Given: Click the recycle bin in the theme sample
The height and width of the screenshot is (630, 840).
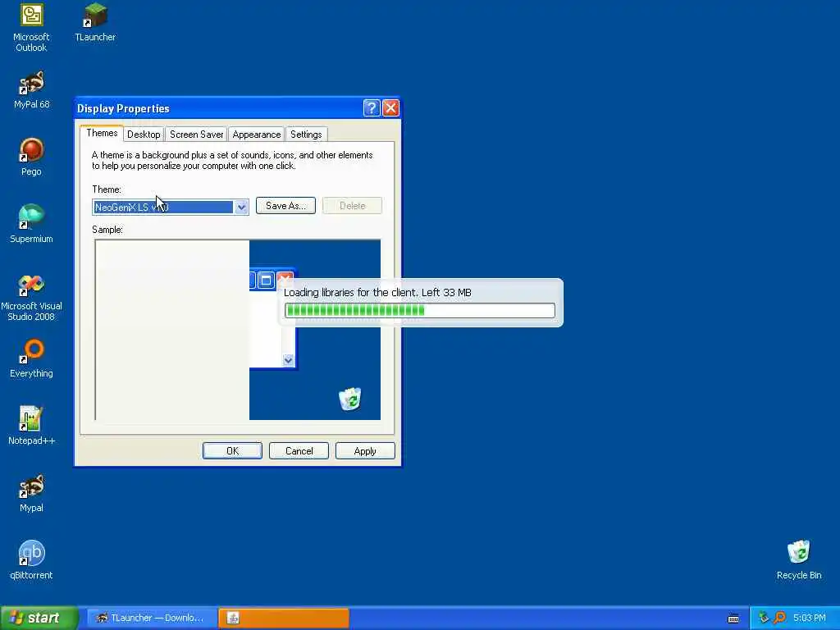Looking at the screenshot, I should pos(349,399).
